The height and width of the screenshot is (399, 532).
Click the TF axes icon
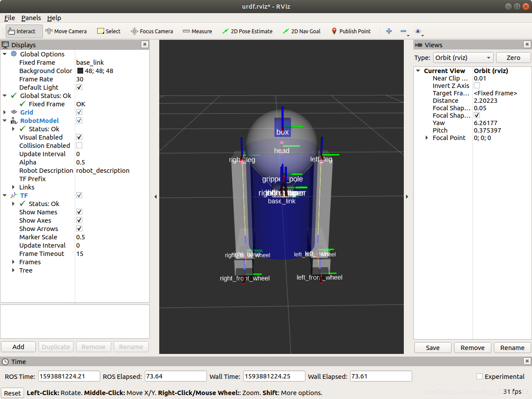click(x=14, y=195)
